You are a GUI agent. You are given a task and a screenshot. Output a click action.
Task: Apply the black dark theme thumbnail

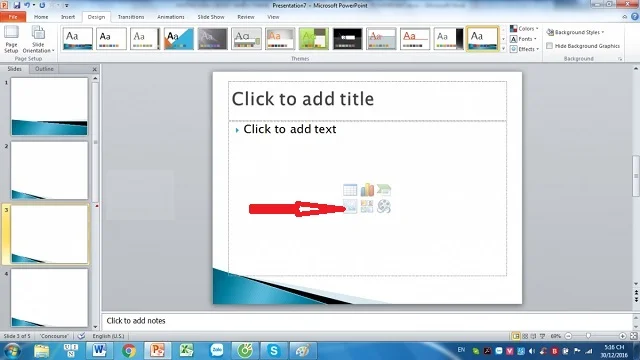coord(347,39)
